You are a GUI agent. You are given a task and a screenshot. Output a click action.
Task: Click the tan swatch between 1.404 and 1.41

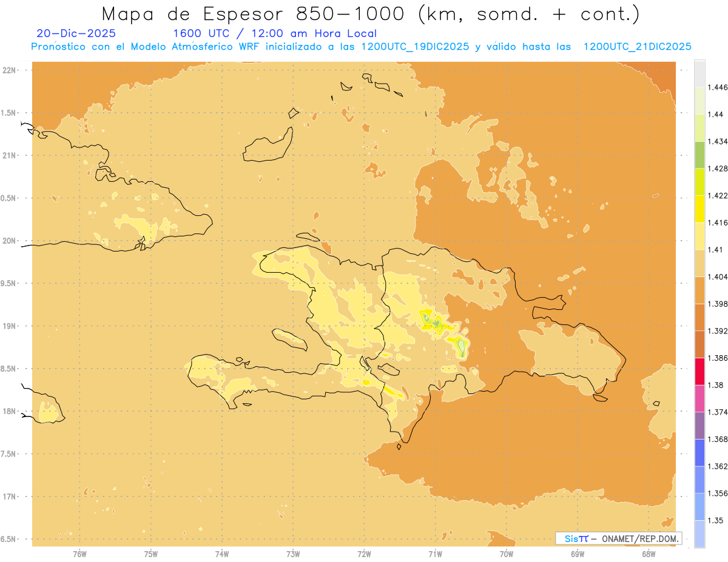tap(699, 263)
